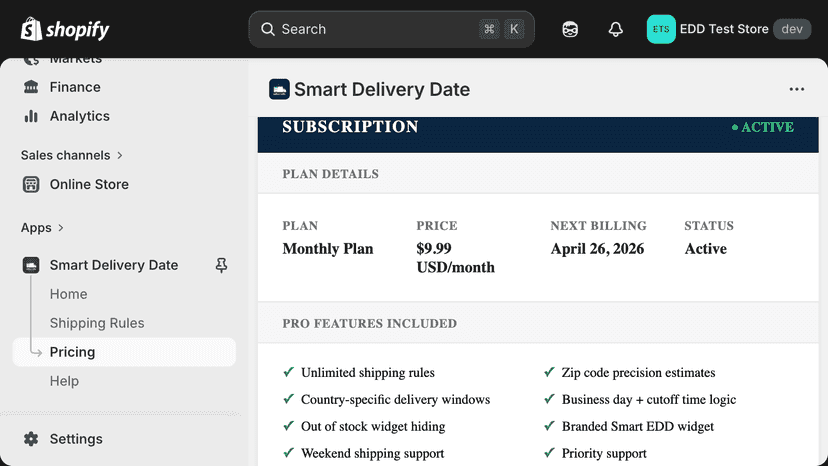
Task: Click the Finance bank icon
Action: [31, 87]
